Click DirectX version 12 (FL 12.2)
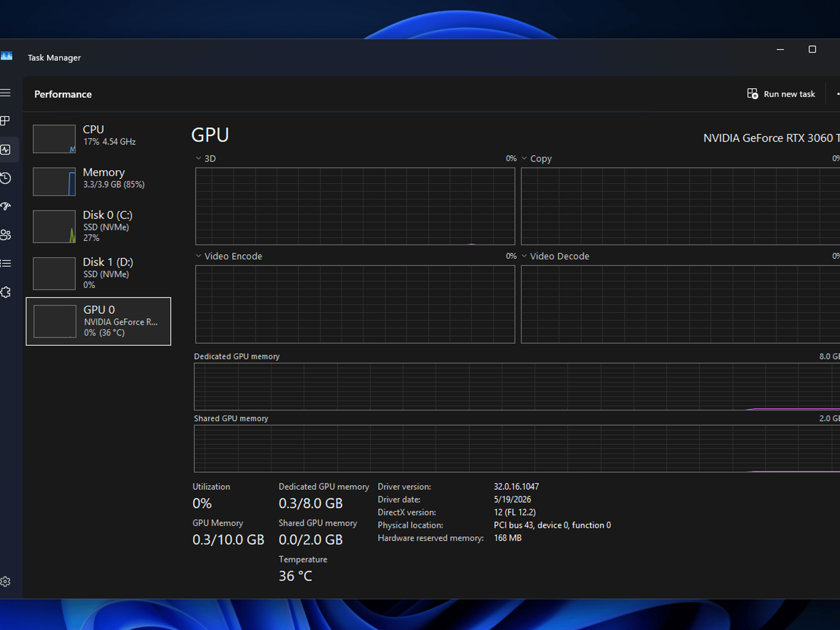 [x=515, y=512]
